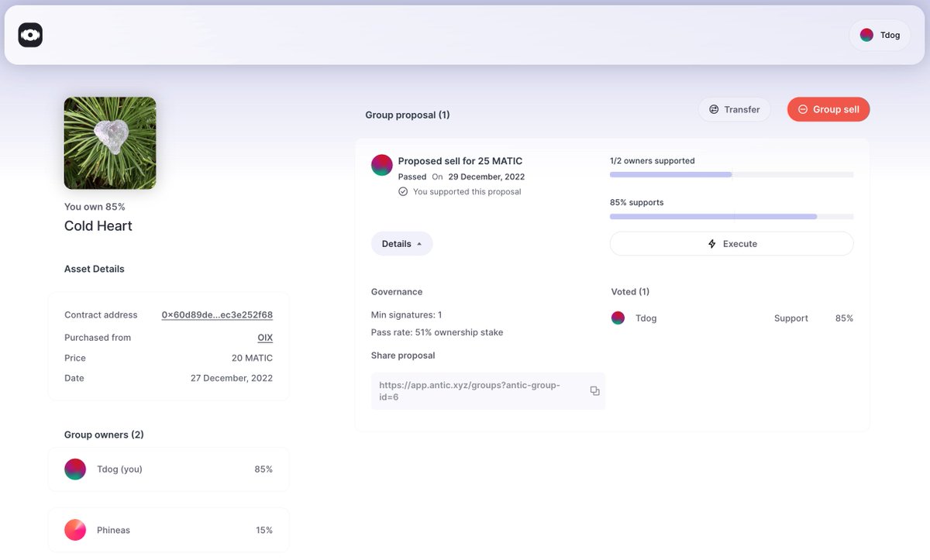Click the Group sell button
The width and height of the screenshot is (930, 560).
pos(828,109)
